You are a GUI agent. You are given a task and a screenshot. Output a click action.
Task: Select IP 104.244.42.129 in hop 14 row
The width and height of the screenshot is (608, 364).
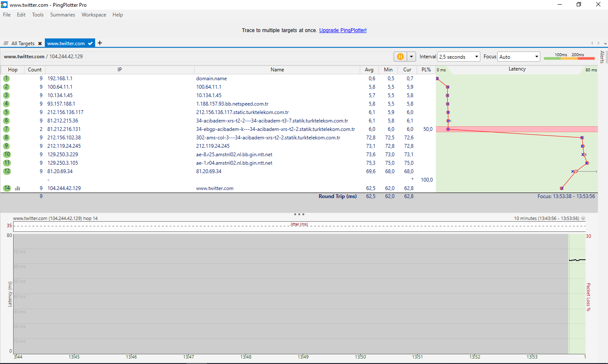coord(64,188)
